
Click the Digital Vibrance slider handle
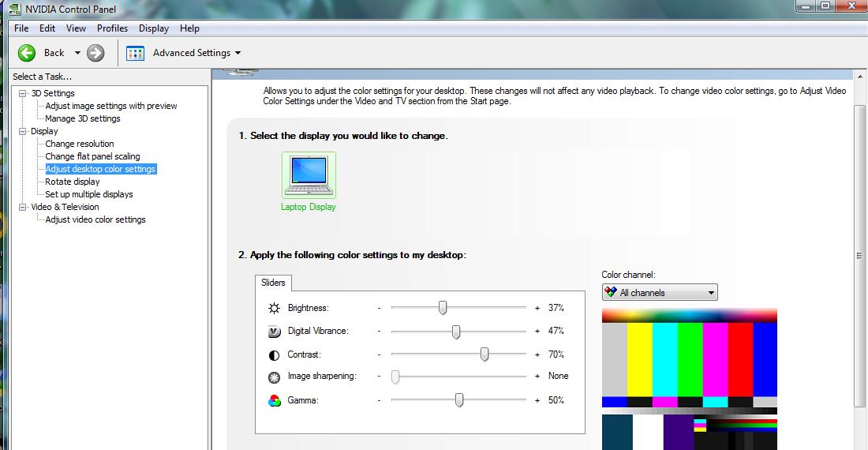pos(455,332)
